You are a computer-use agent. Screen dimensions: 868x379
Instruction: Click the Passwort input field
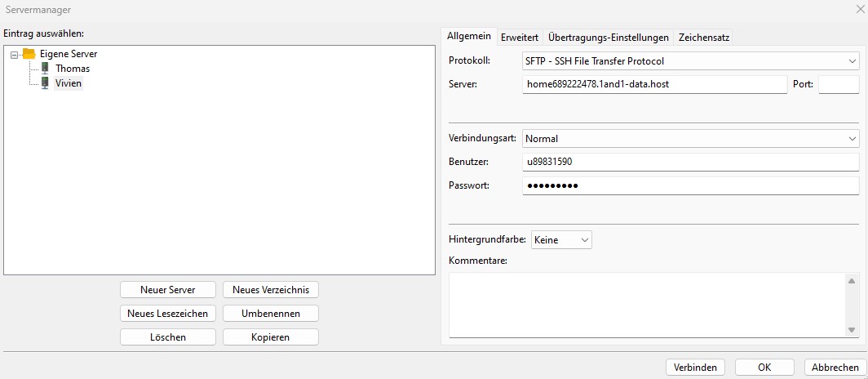coord(690,186)
